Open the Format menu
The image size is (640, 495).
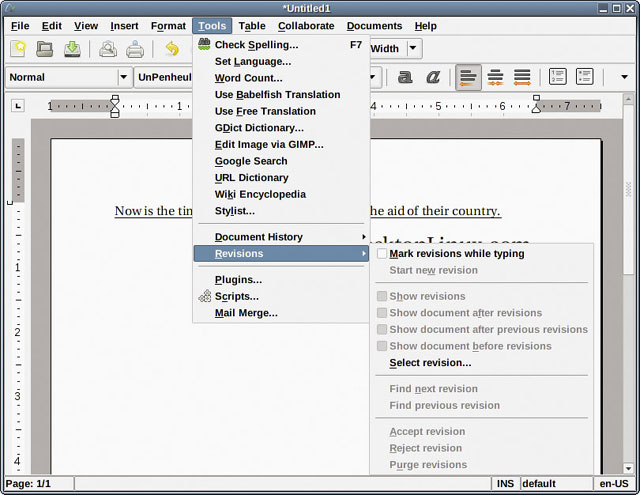(x=168, y=26)
